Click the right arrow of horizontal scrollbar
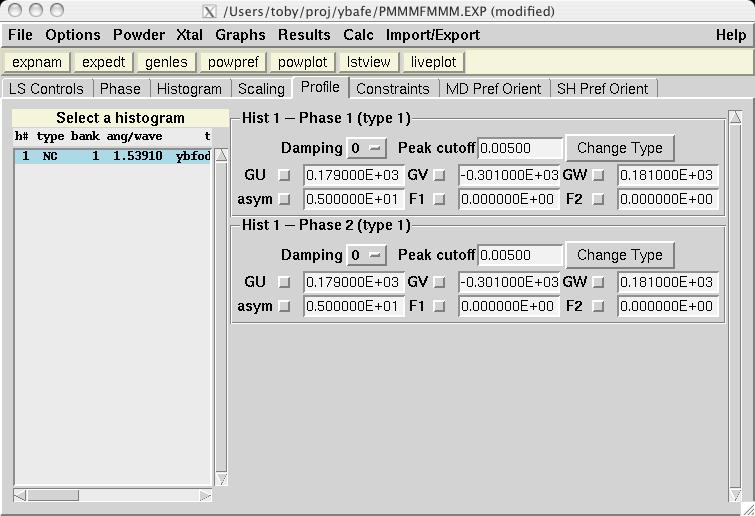Screen dimensions: 755x516 [206, 495]
